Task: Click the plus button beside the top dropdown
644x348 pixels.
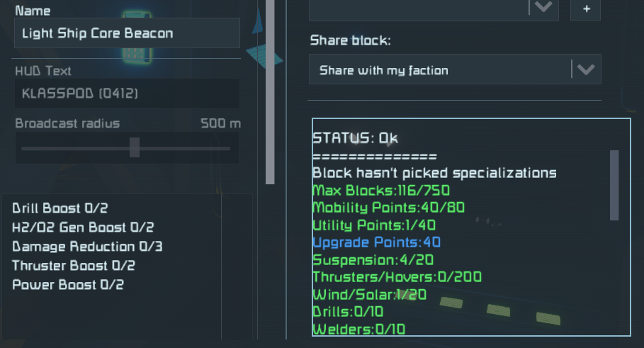Action: 585,9
